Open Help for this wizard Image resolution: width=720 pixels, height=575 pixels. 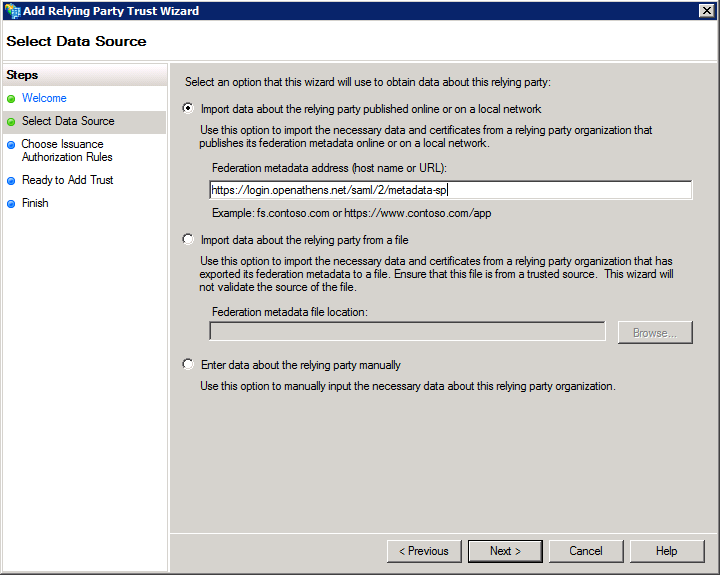[x=666, y=551]
